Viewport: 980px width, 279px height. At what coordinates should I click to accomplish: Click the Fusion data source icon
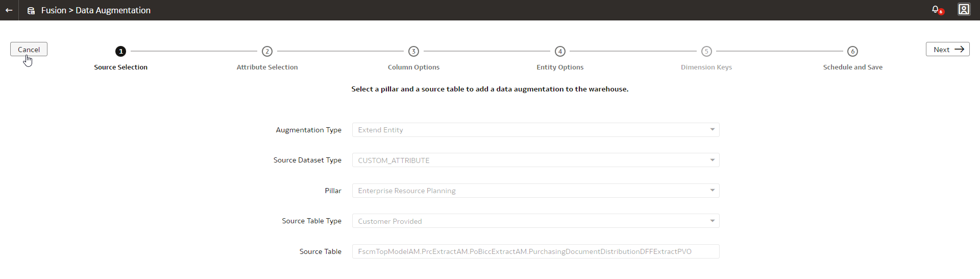point(31,11)
